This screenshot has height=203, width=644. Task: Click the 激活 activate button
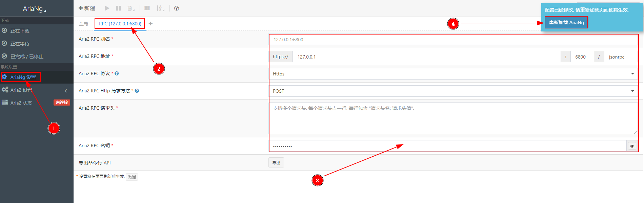132,177
